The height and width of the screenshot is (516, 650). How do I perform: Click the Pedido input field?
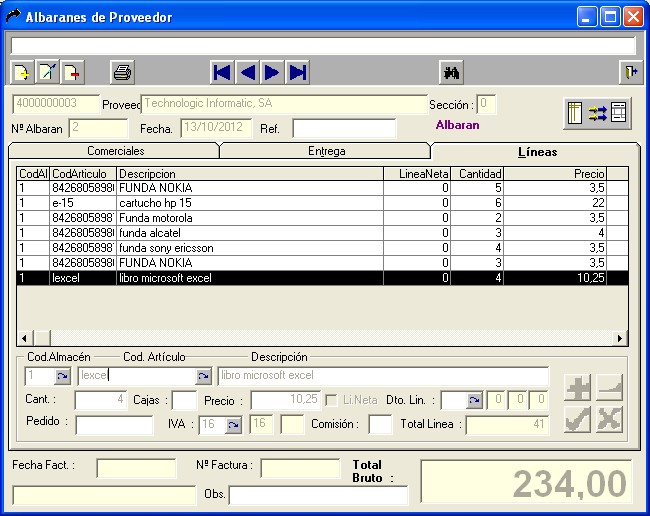coord(114,425)
